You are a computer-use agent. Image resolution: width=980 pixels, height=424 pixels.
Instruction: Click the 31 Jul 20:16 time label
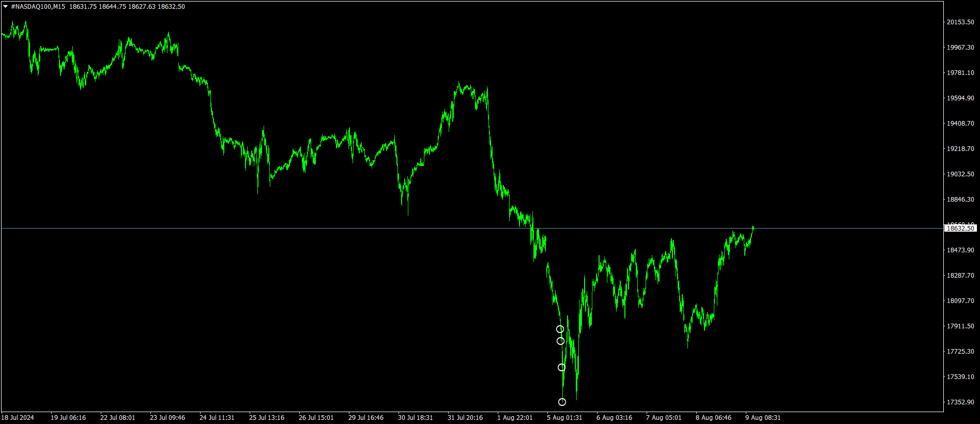(465, 418)
